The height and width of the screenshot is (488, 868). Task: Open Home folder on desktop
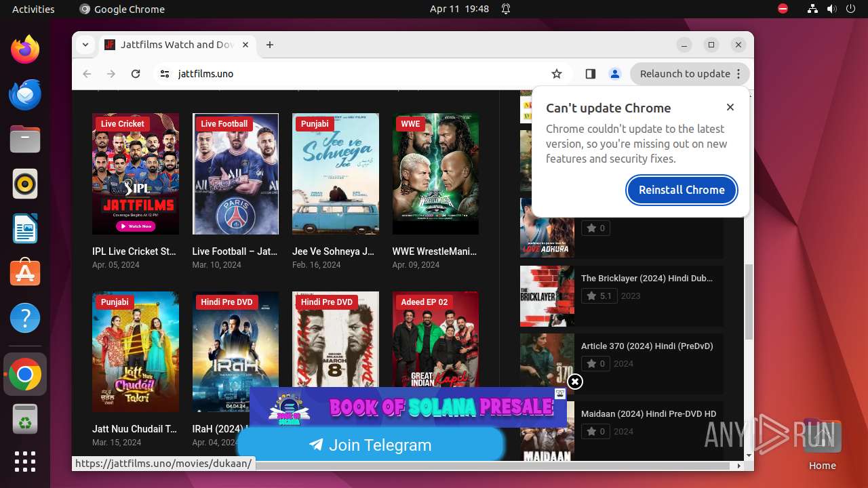tap(822, 444)
